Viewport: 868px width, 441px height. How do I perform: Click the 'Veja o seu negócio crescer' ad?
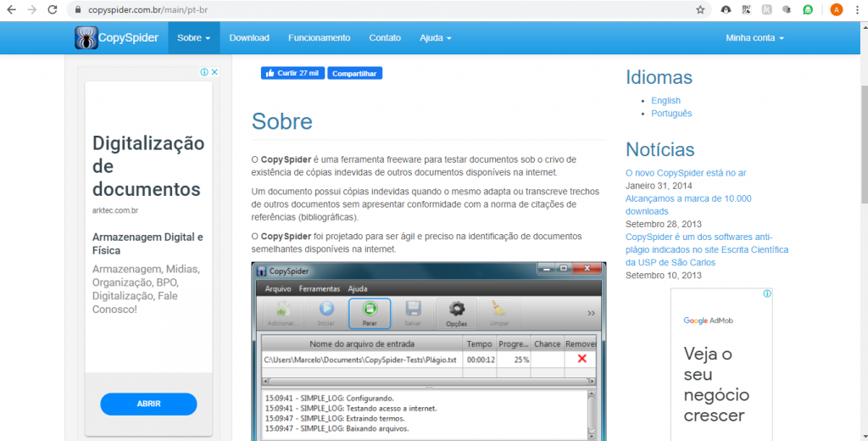click(x=716, y=384)
